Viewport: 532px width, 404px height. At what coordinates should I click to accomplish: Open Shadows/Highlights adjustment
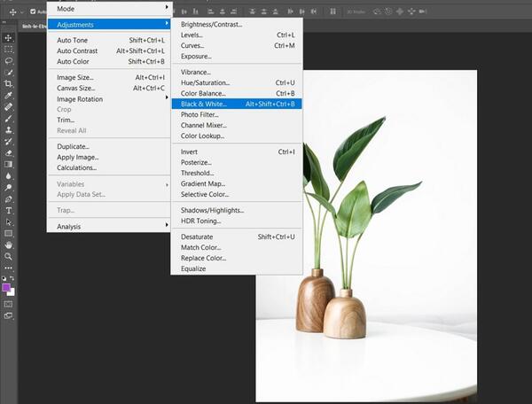tap(237, 210)
